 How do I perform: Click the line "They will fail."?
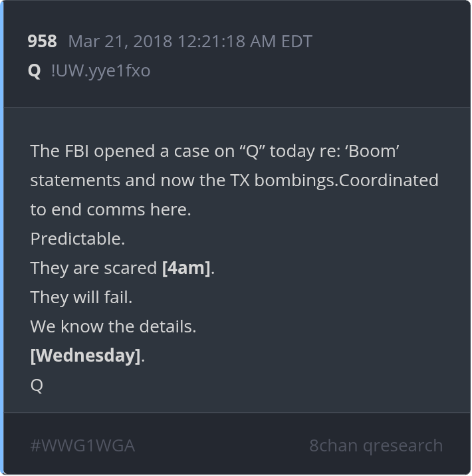(81, 297)
